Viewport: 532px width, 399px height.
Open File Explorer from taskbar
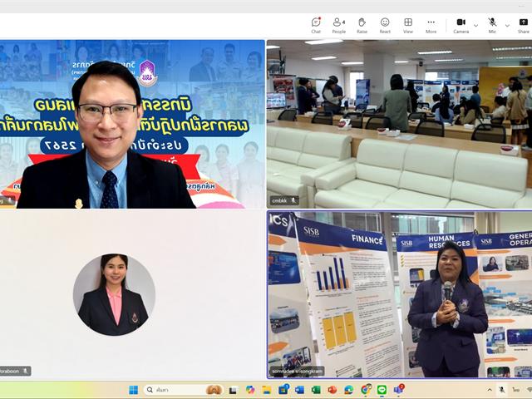coord(266,390)
